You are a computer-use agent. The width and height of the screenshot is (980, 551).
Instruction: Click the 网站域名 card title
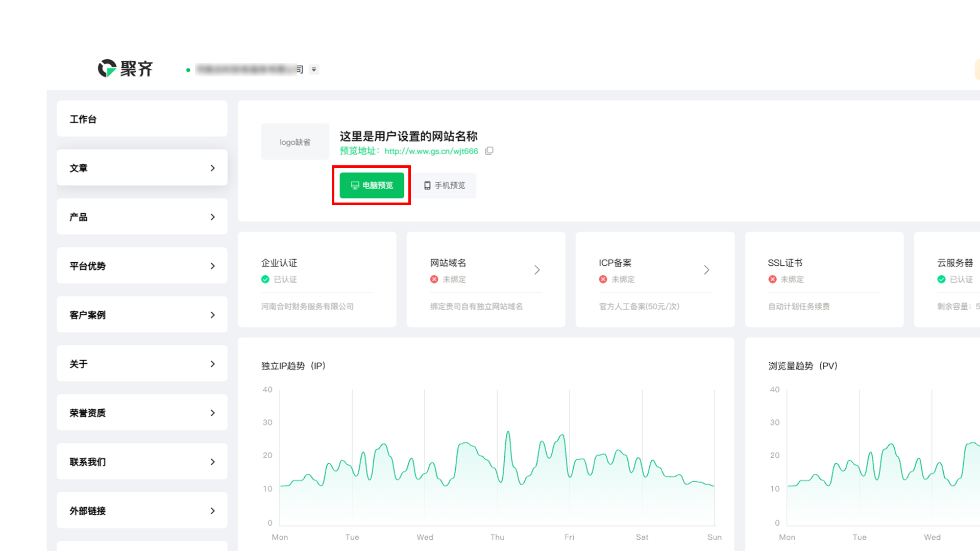pos(448,263)
